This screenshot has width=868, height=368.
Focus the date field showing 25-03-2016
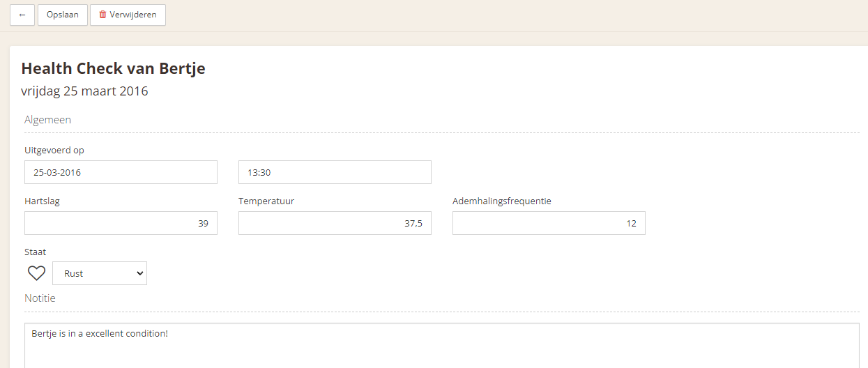[121, 172]
